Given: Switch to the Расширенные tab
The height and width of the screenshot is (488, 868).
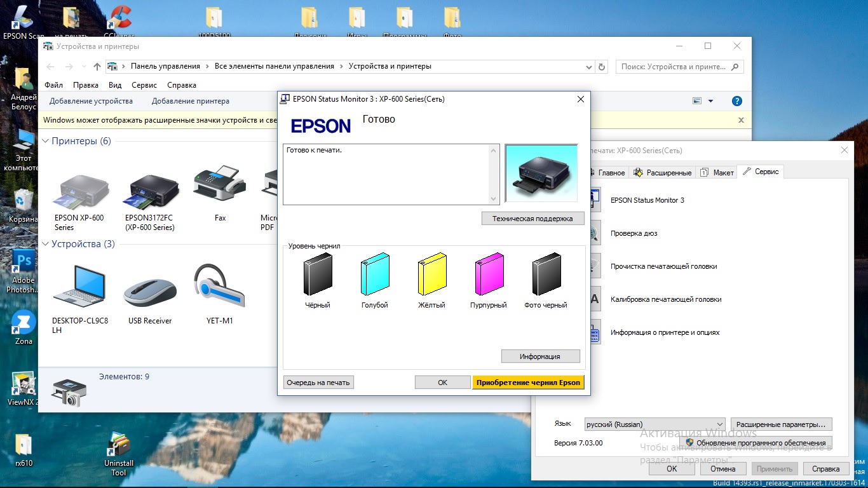Looking at the screenshot, I should click(x=663, y=172).
